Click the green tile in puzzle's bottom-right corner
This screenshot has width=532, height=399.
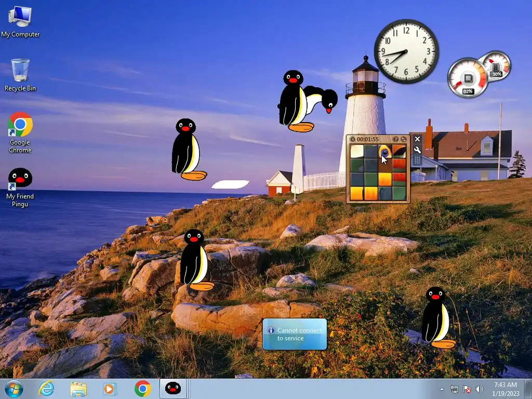(399, 193)
